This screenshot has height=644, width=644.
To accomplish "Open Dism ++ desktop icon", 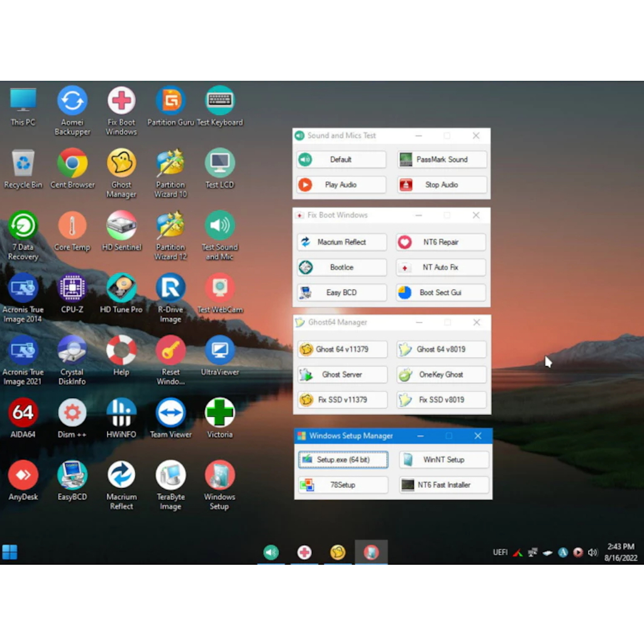I will [72, 418].
